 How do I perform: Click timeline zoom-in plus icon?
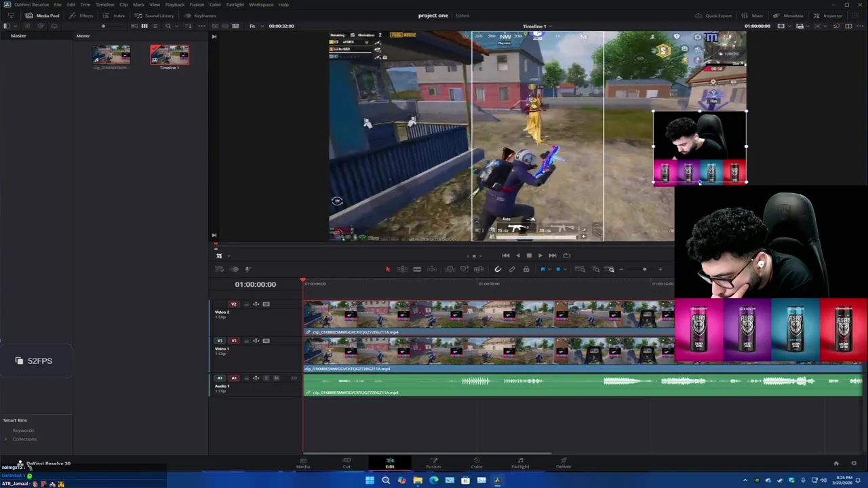pyautogui.click(x=660, y=269)
